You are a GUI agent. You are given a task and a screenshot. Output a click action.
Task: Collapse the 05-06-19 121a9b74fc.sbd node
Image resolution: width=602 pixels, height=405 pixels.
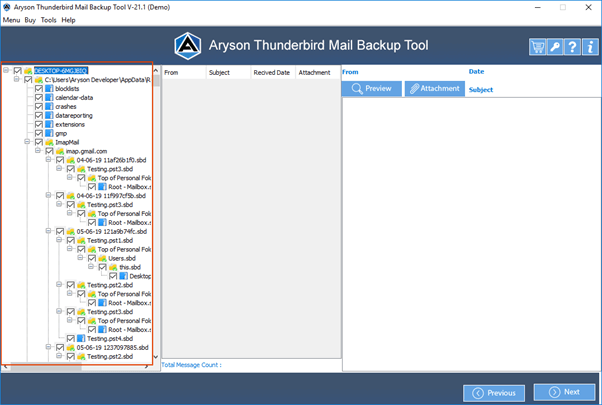point(48,231)
